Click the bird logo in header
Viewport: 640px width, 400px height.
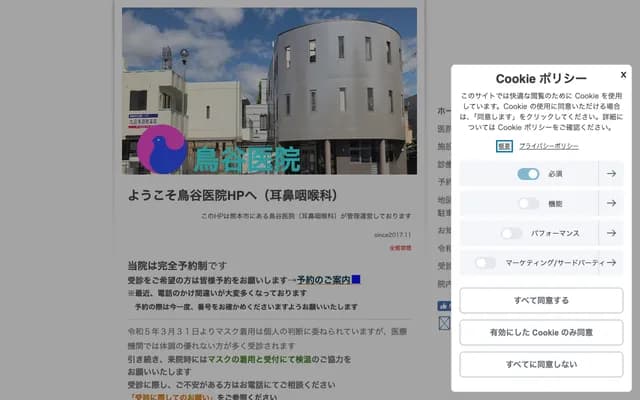(162, 149)
